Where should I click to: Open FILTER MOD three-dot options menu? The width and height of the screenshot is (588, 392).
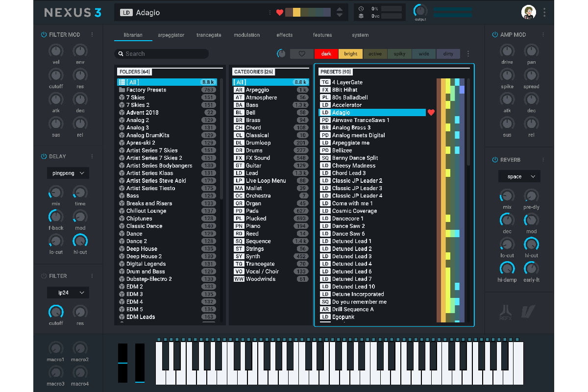(x=92, y=35)
